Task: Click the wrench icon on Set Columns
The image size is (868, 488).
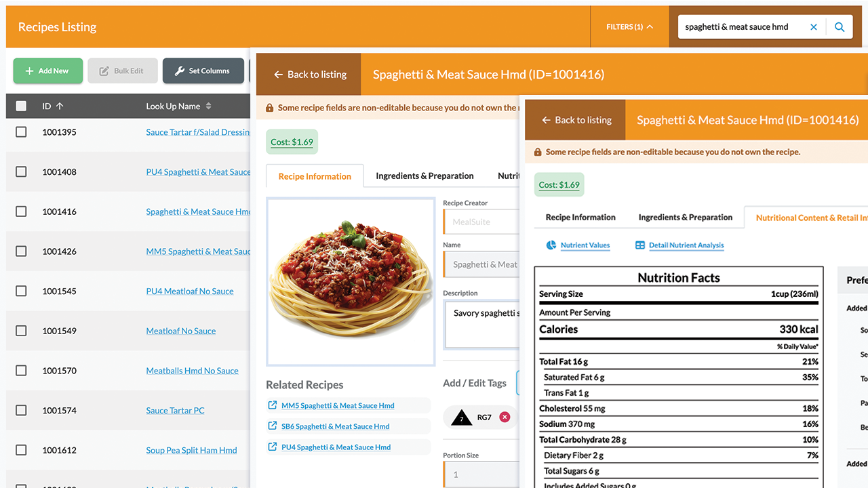Action: point(179,70)
